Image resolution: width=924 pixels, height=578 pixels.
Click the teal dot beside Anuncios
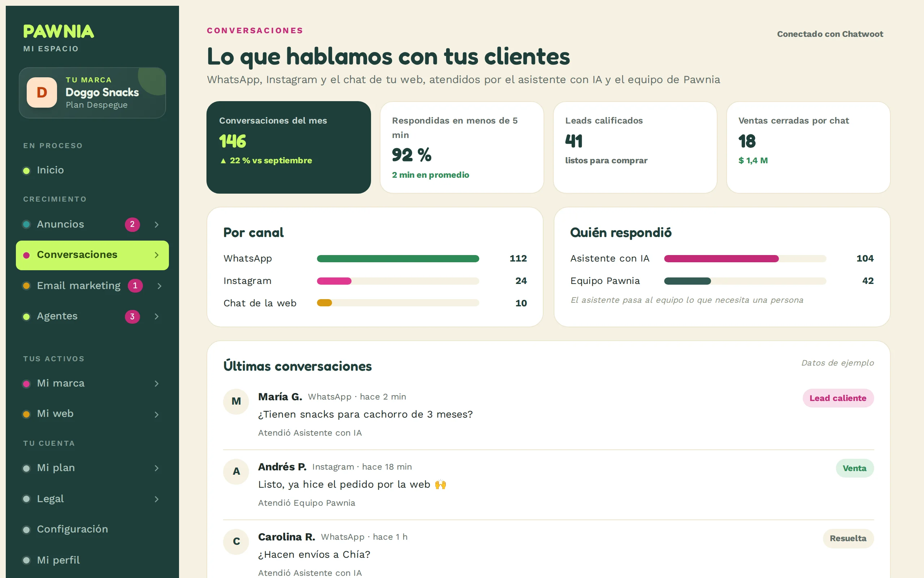26,224
